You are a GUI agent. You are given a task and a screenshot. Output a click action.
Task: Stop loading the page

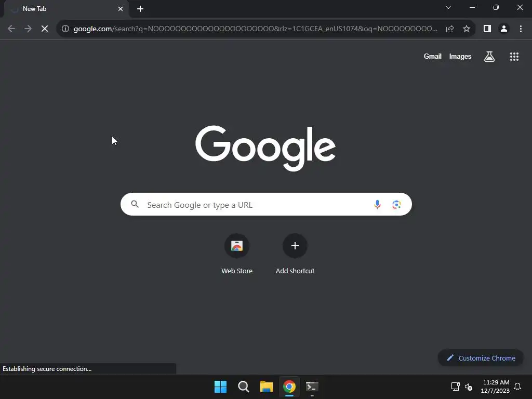click(45, 29)
